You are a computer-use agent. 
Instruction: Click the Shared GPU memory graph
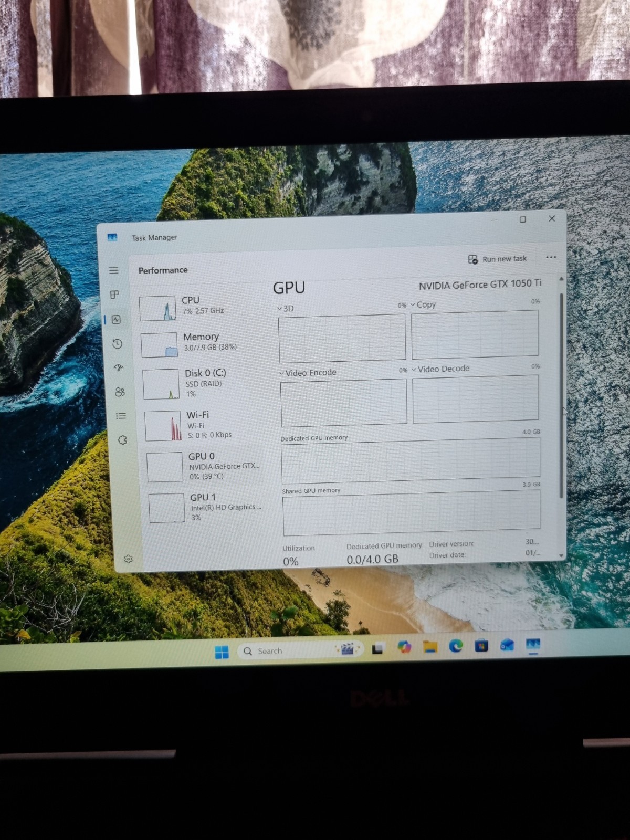coord(412,512)
